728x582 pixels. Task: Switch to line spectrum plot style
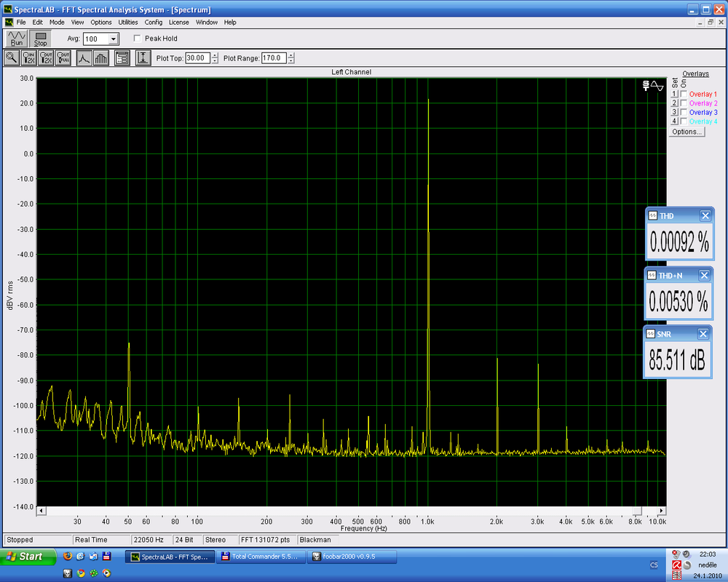(x=84, y=58)
